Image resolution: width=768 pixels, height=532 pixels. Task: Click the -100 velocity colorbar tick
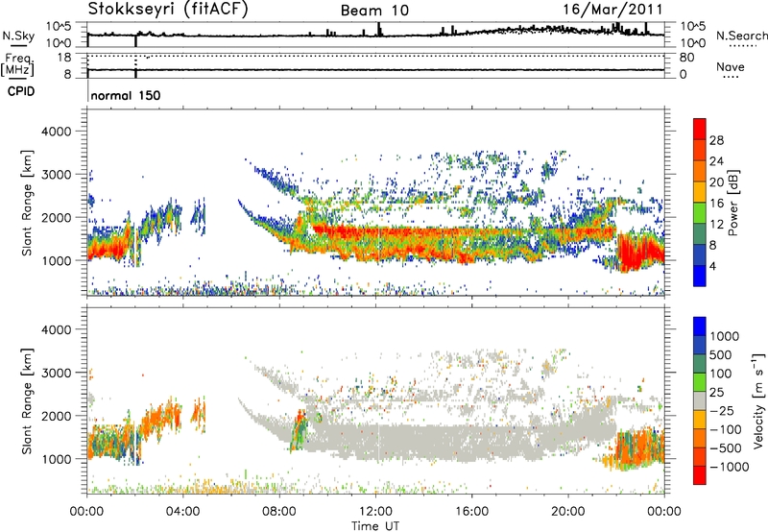click(725, 429)
